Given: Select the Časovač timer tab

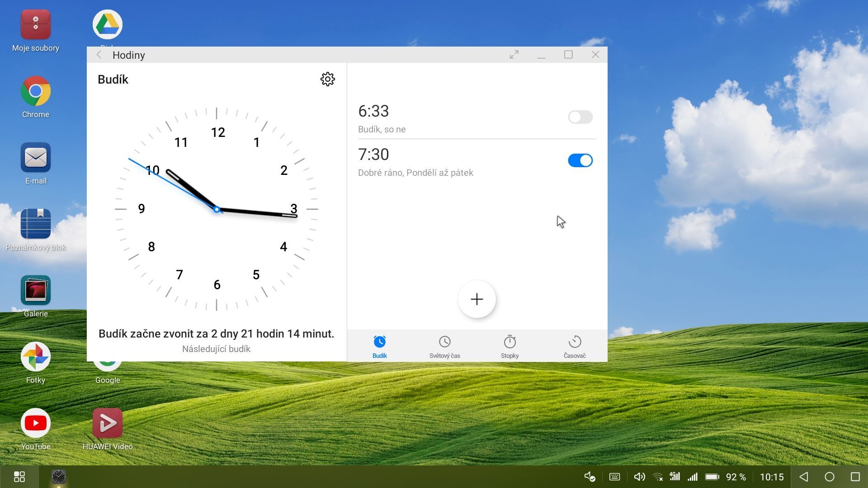Looking at the screenshot, I should point(574,347).
